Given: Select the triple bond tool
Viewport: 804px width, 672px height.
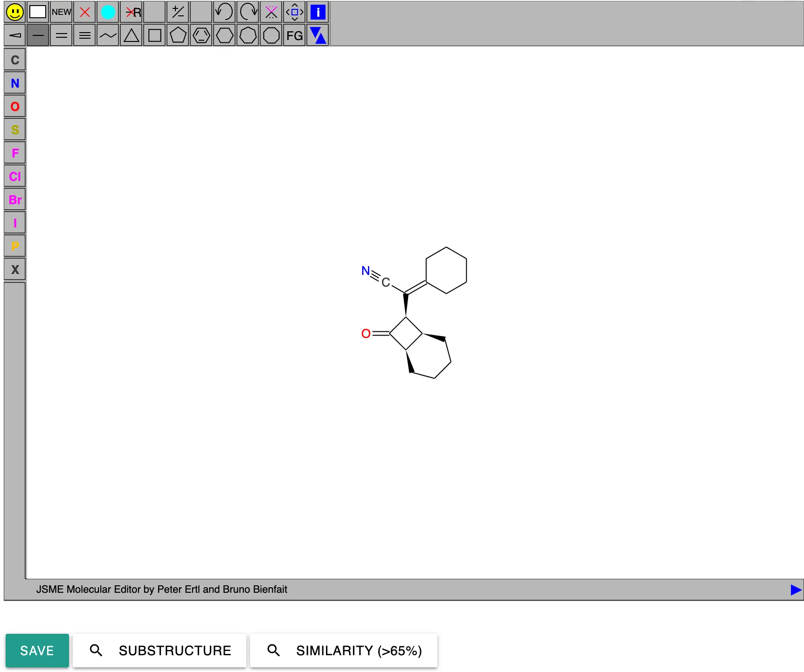Looking at the screenshot, I should 84,35.
